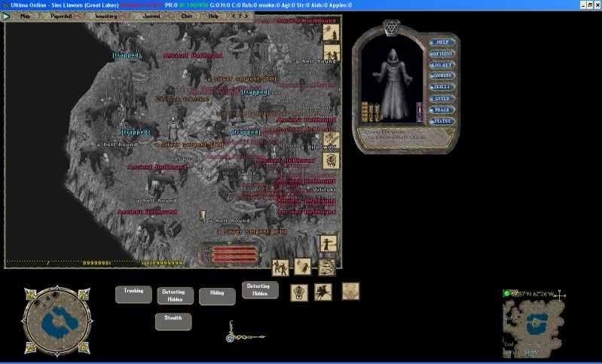
Task: Open the Map menu
Action: tap(25, 16)
